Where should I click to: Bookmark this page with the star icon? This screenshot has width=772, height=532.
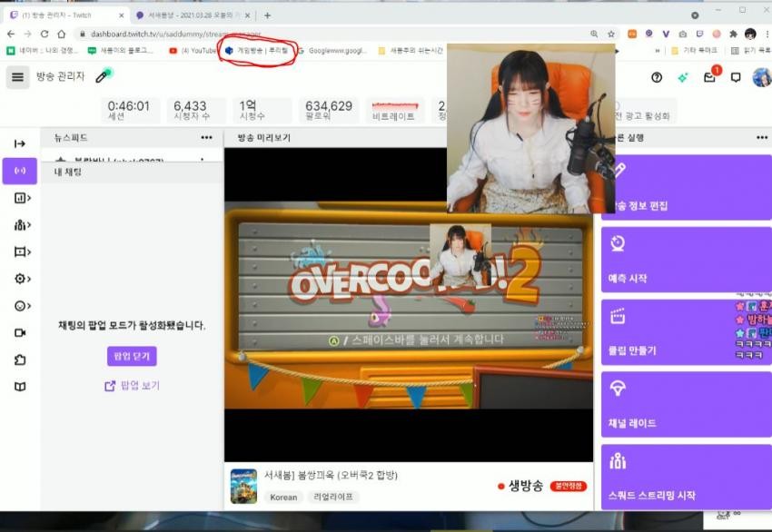point(611,34)
